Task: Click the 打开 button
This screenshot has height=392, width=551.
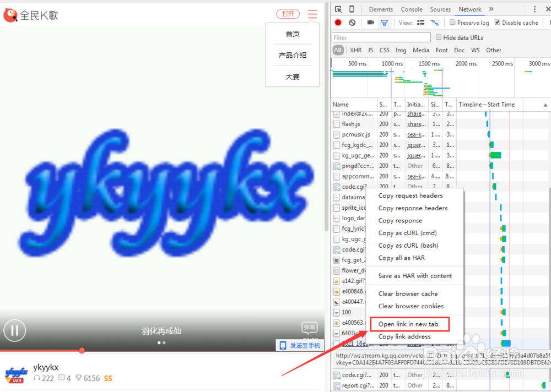Action: pos(288,14)
